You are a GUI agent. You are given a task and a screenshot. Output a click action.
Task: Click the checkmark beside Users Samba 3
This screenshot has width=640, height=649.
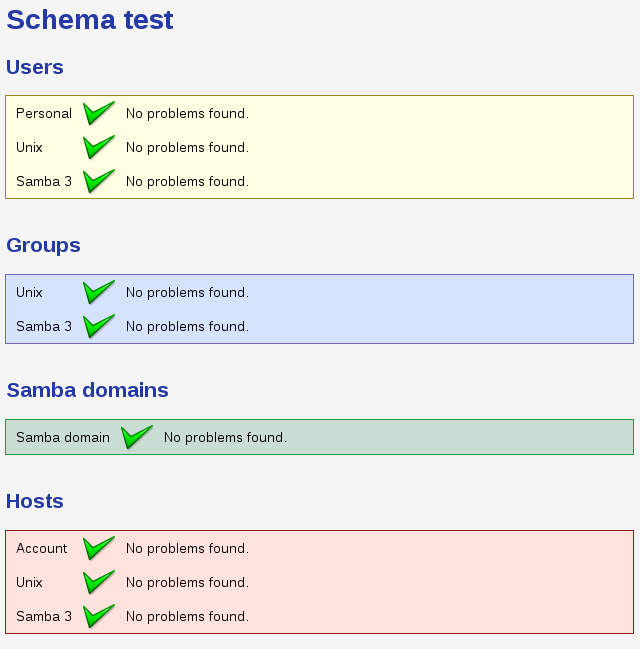click(x=98, y=181)
